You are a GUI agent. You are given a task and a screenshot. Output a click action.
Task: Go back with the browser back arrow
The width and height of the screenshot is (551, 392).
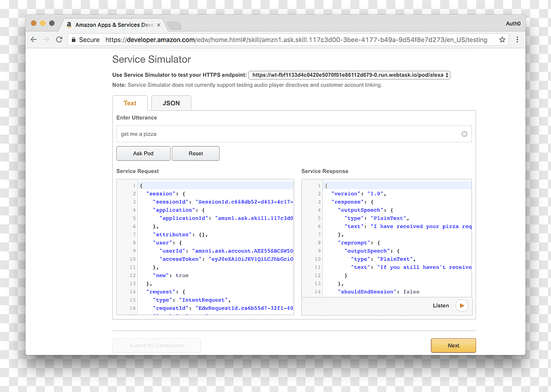[34, 39]
